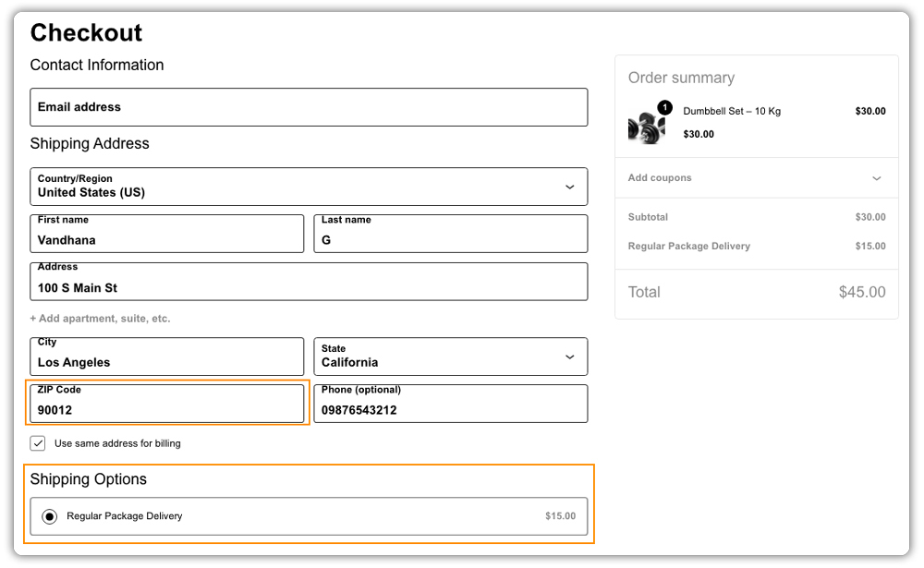Click the Last name field

coord(450,234)
